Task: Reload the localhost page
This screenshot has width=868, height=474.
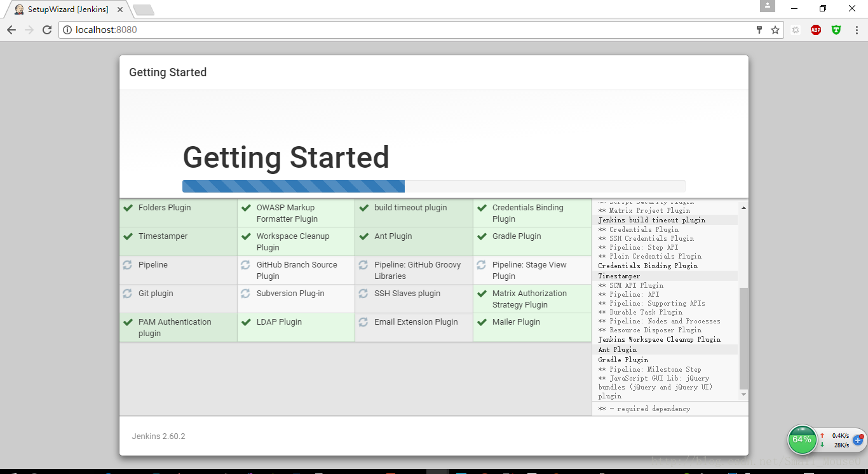Action: 47,30
